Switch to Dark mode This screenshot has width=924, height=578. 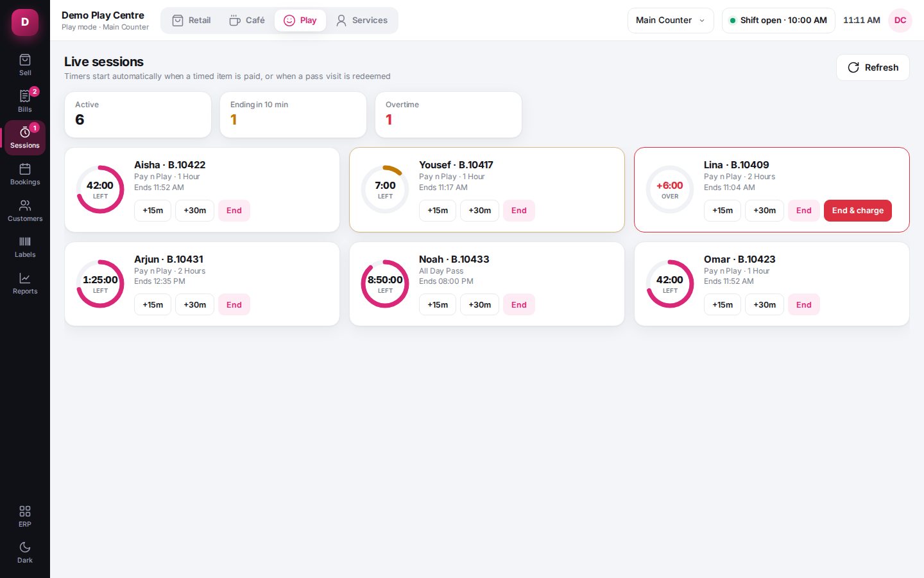(25, 552)
